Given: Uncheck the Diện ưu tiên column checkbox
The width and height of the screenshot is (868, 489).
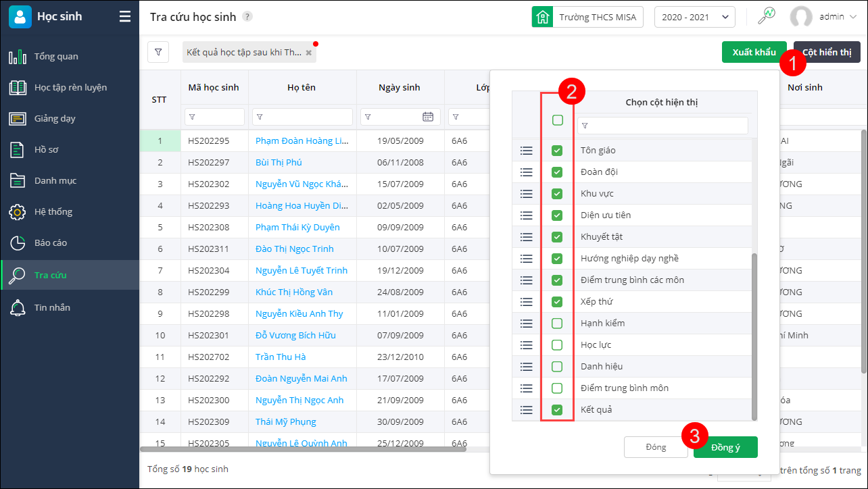Looking at the screenshot, I should (557, 215).
